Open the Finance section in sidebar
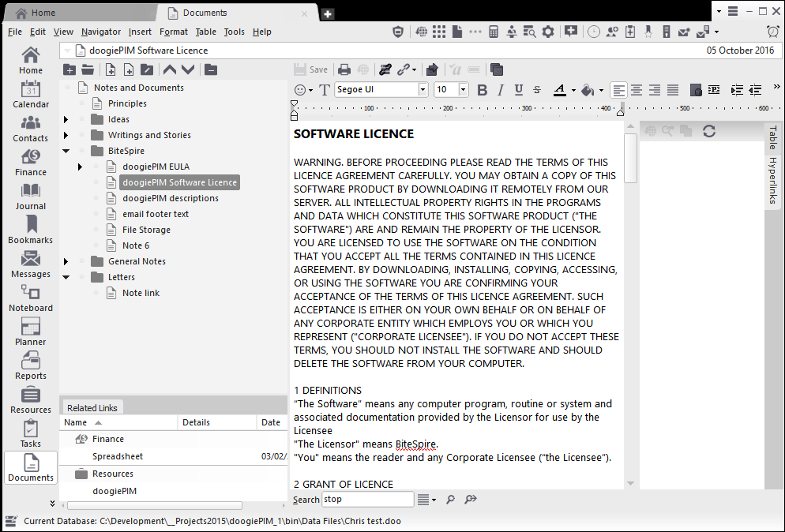 [x=31, y=162]
